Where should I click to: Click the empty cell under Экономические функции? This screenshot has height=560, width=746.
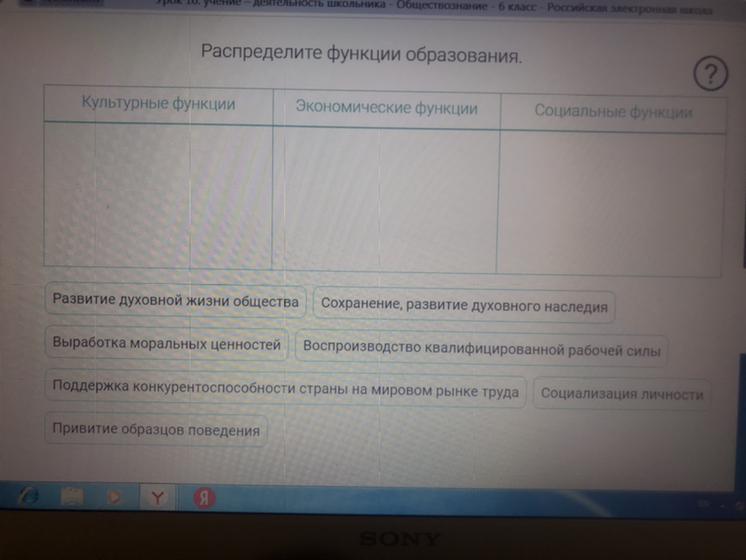385,200
